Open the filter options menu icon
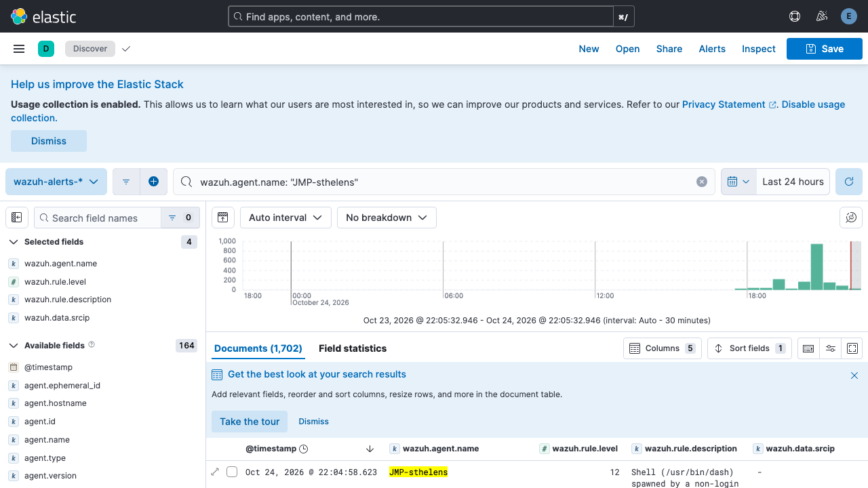This screenshot has width=868, height=488. [126, 182]
